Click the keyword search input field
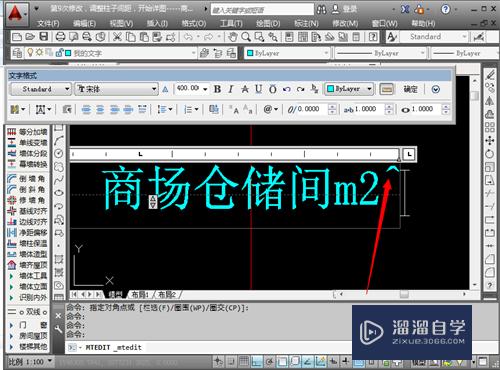Screen dimensions: 500x370 [x=262, y=10]
